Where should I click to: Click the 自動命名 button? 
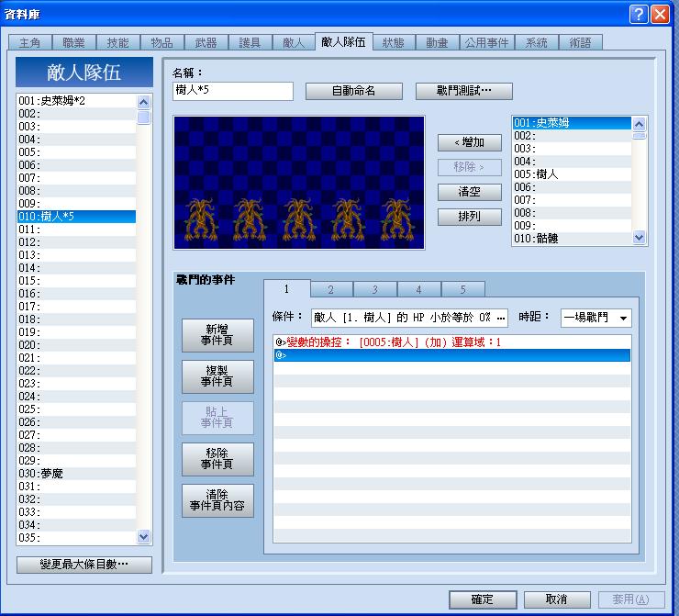[354, 91]
